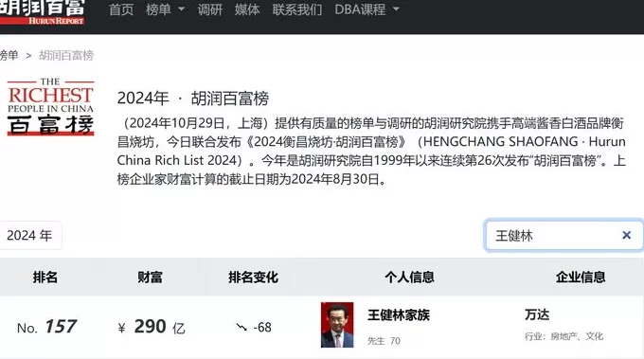The width and height of the screenshot is (644, 359).
Task: Open the Hurun Report logo homepage
Action: pos(42,12)
